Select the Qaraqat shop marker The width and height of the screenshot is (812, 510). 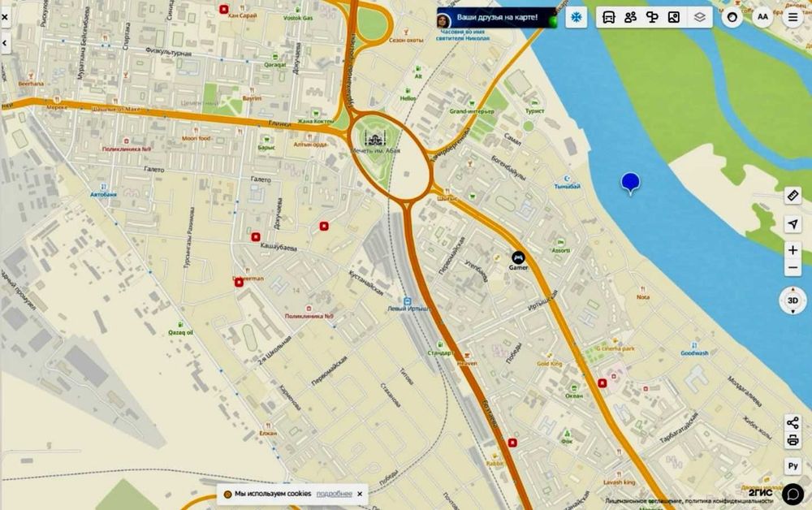(275, 57)
